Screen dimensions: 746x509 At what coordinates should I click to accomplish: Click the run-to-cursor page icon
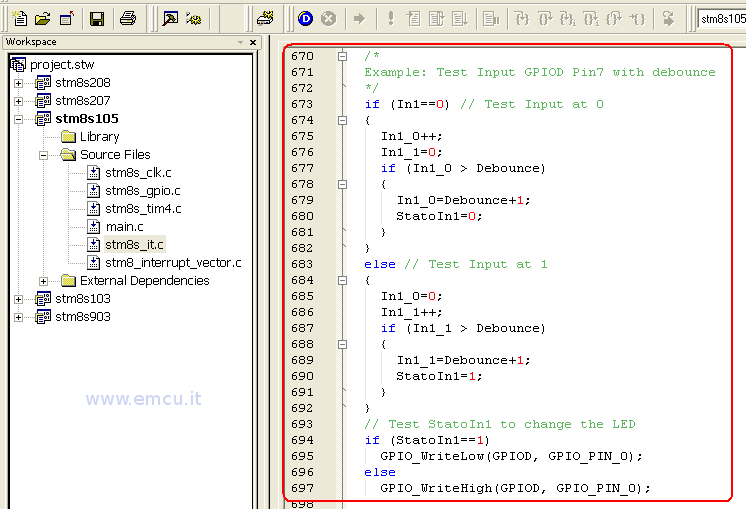click(x=413, y=19)
